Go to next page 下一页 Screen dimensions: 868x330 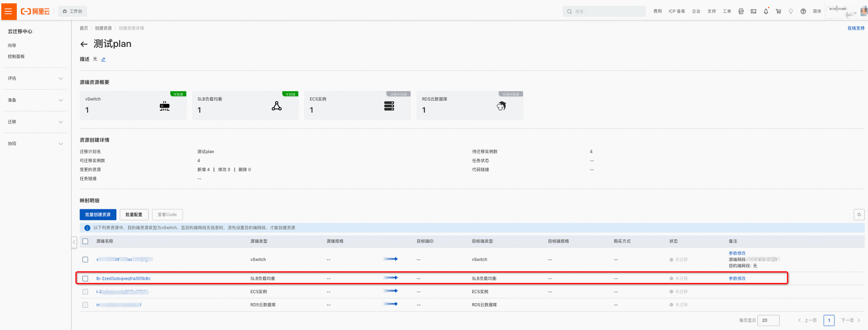[851, 320]
